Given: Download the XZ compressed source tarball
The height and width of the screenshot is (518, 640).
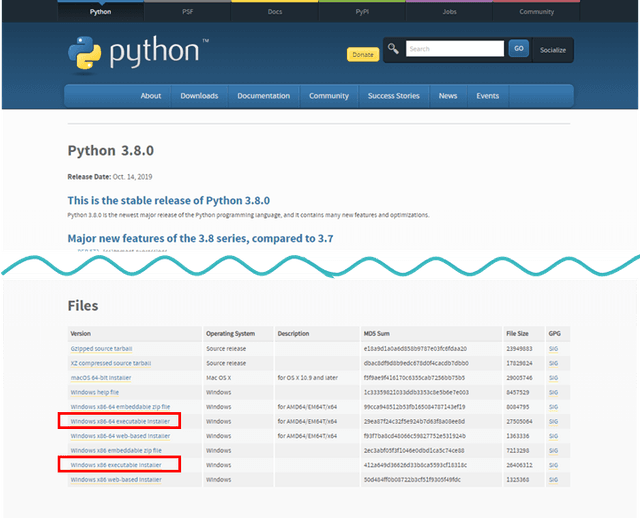Looking at the screenshot, I should [x=111, y=363].
